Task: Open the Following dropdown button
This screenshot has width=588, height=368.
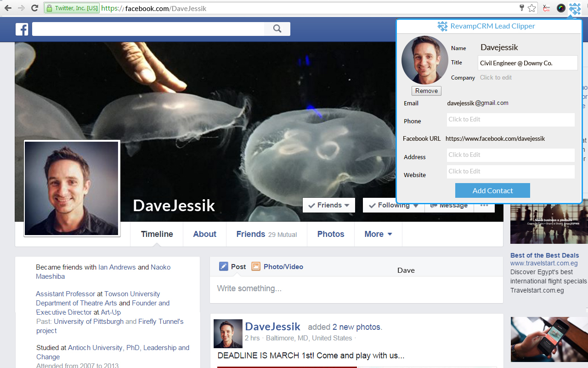Action: tap(394, 205)
